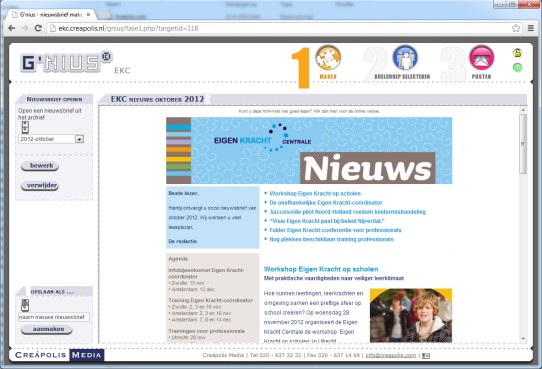Open the Doelgroep Selecteren people icon
The width and height of the screenshot is (542, 369).
tap(405, 58)
